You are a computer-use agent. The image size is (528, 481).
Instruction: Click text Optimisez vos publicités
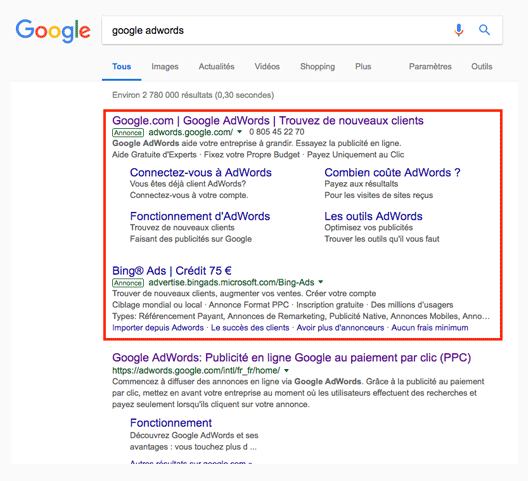coord(369,228)
